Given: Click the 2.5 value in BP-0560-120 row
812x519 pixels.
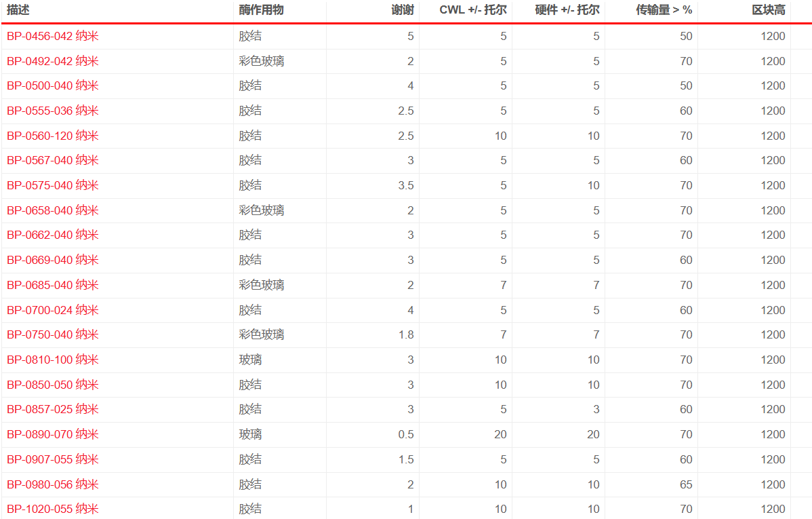Looking at the screenshot, I should 406,136.
